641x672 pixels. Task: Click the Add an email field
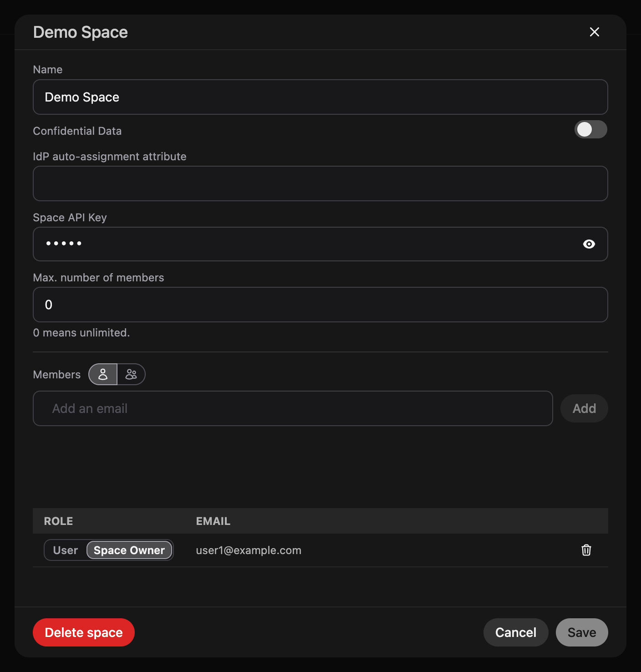coord(293,408)
